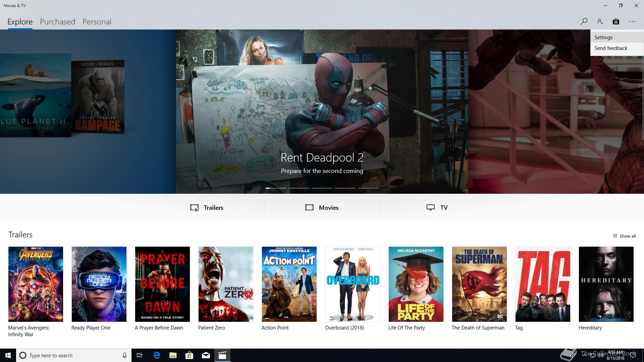
Task: Click 'Overboard (2018)' title text
Action: [x=344, y=328]
